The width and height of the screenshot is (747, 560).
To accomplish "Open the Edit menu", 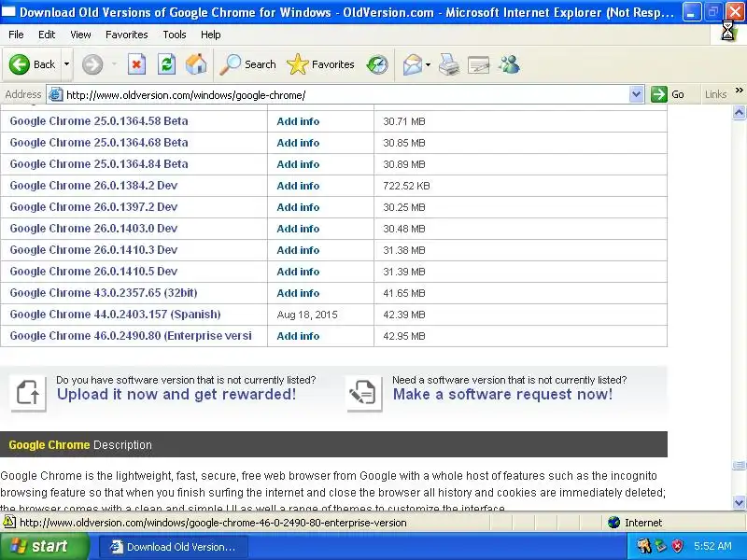I will (x=47, y=35).
